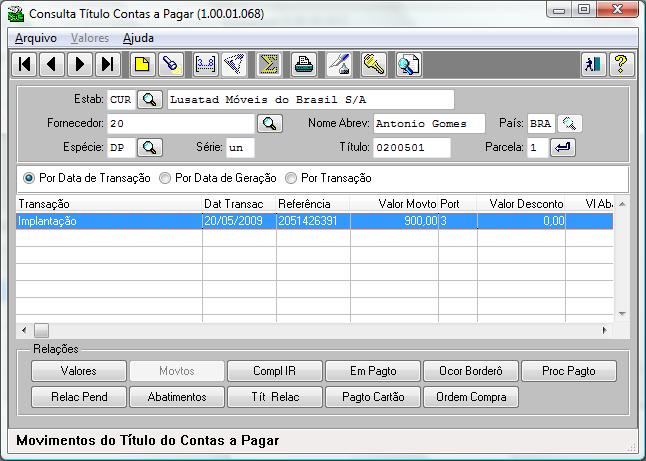Click the Abatimentos button

pyautogui.click(x=177, y=397)
